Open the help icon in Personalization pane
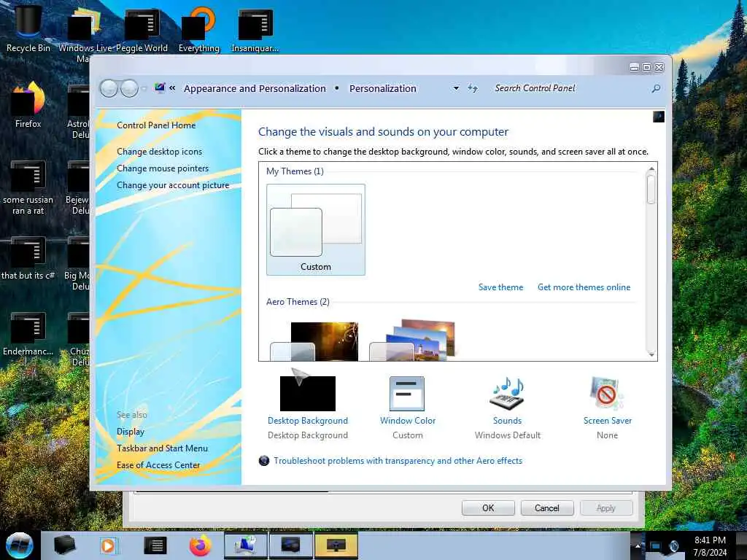Image resolution: width=747 pixels, height=560 pixels. tap(659, 117)
